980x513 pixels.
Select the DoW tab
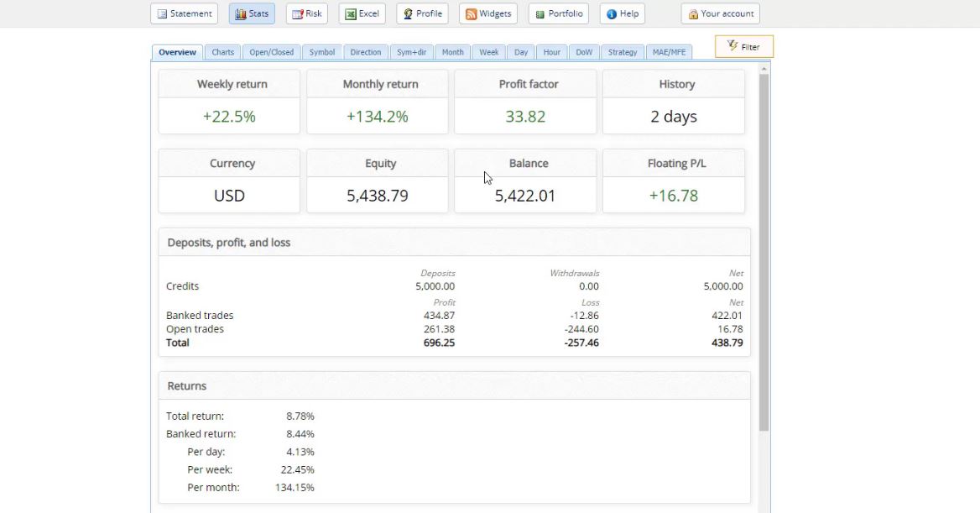pos(583,52)
